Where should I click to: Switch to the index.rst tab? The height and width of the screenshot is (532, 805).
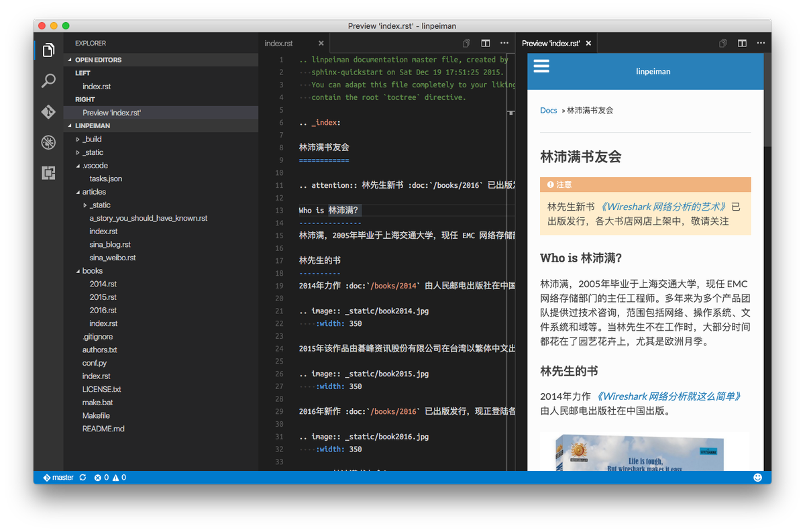pyautogui.click(x=279, y=42)
